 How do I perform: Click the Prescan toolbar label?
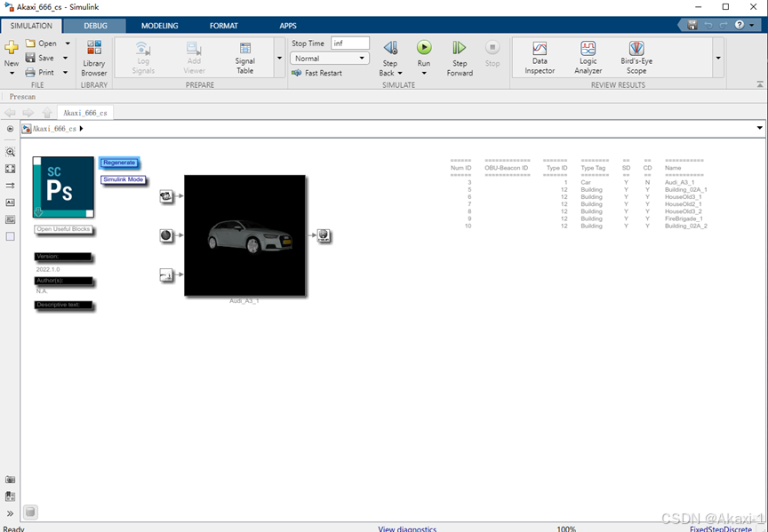coord(22,97)
